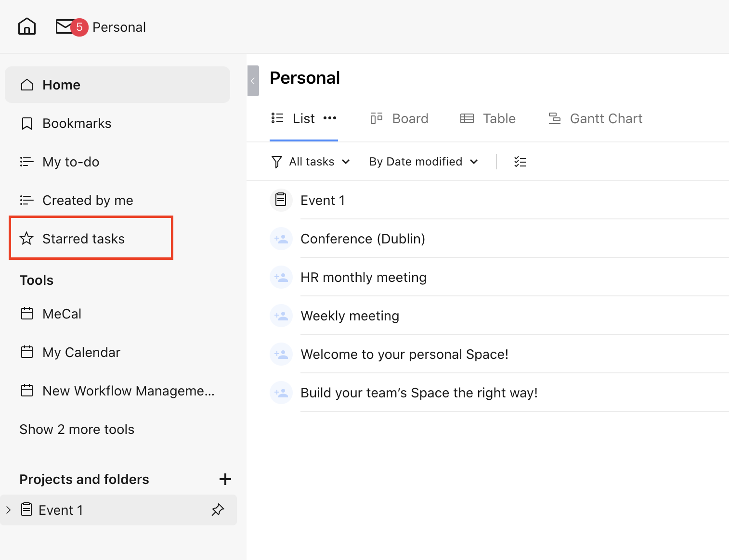Expand the Event 1 folder tree chevron
The width and height of the screenshot is (729, 560).
tap(8, 510)
